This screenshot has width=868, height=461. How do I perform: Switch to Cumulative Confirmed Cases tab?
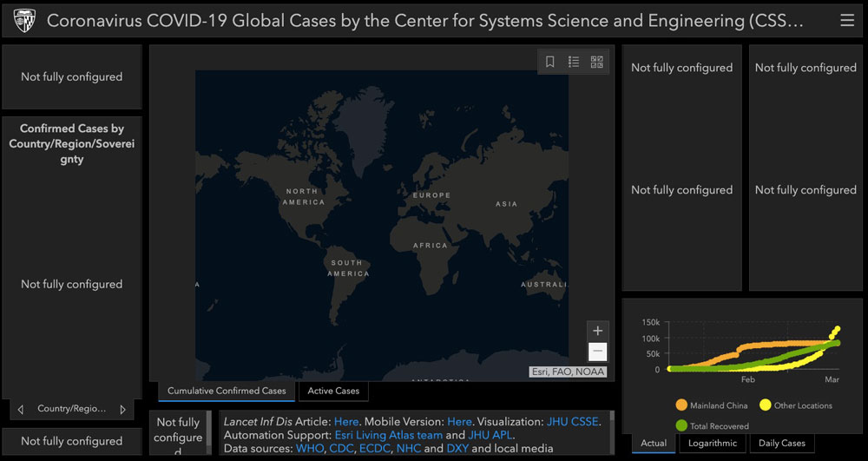pos(227,391)
